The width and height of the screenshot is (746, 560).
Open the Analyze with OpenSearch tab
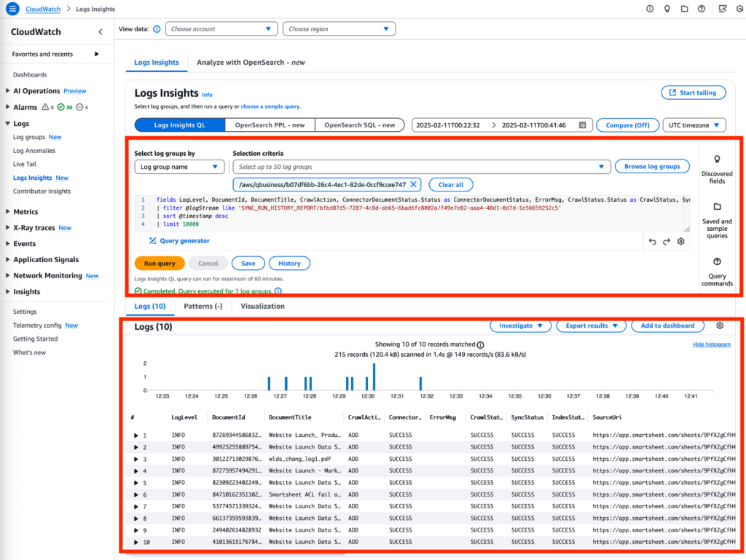pos(251,63)
